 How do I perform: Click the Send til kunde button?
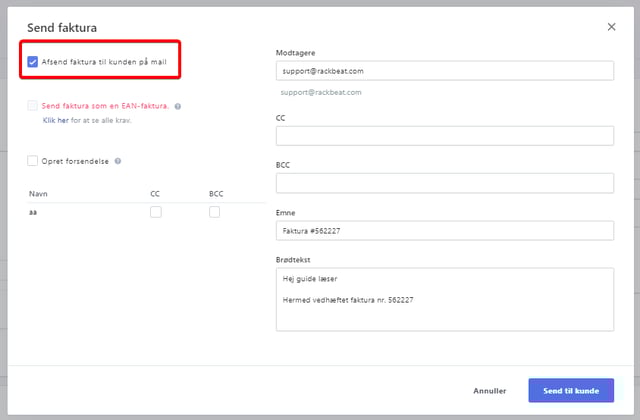pyautogui.click(x=570, y=390)
